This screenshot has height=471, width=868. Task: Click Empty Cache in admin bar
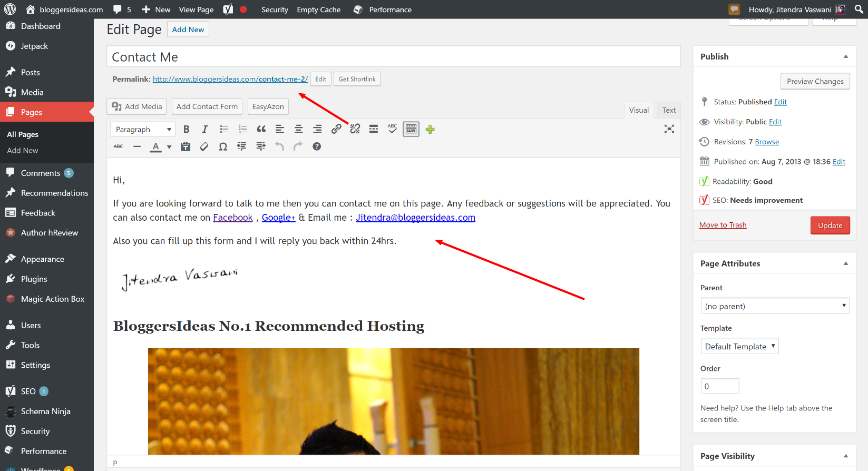318,9
